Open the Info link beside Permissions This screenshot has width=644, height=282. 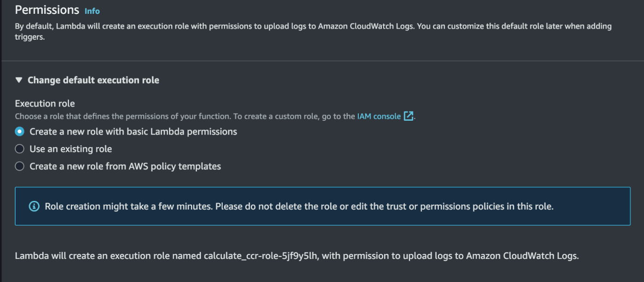92,11
